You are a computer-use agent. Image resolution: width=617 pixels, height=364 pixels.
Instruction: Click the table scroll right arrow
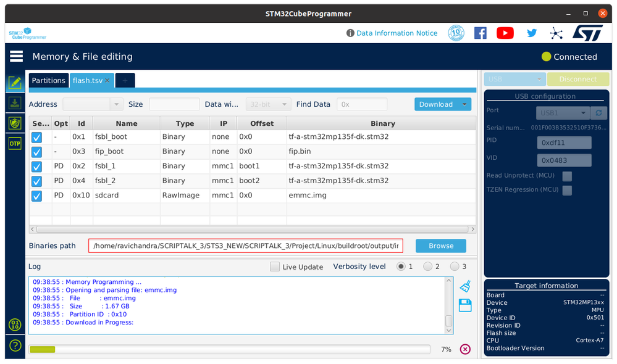point(472,229)
